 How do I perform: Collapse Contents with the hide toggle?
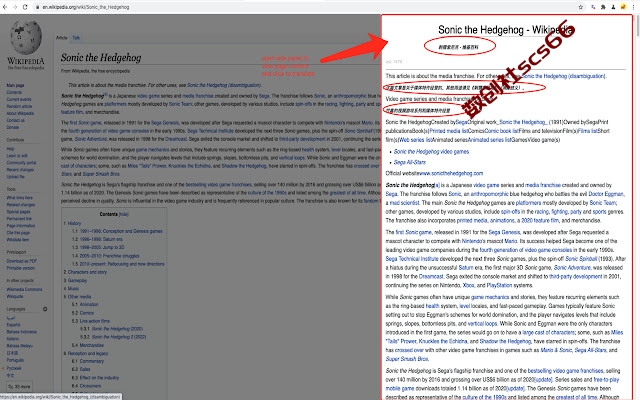[x=124, y=214]
